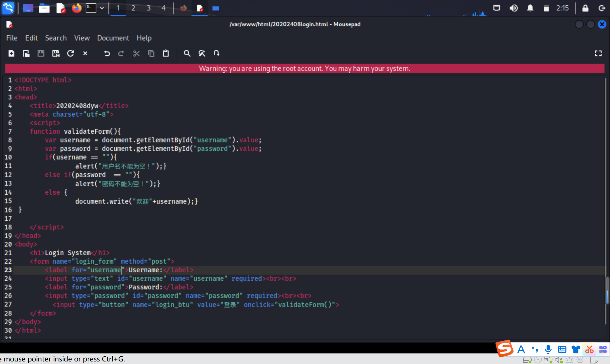The height and width of the screenshot is (364, 610).
Task: Click line number 27 in the gutter
Action: (8, 304)
